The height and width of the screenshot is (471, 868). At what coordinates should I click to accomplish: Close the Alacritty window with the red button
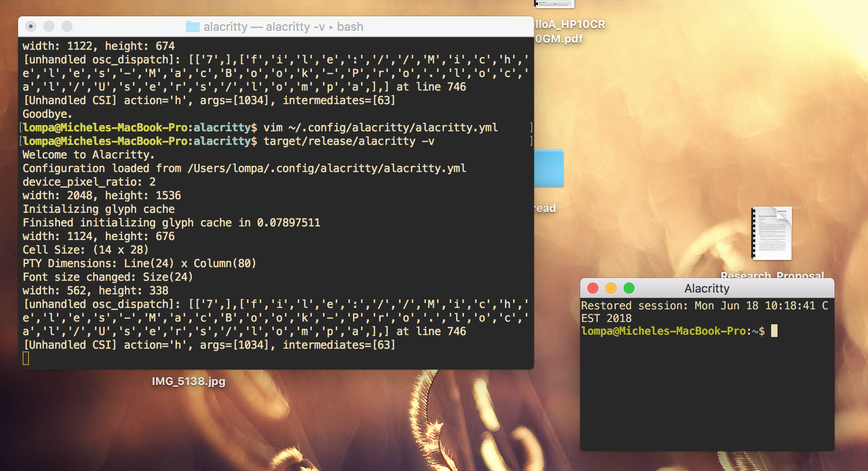tap(593, 288)
